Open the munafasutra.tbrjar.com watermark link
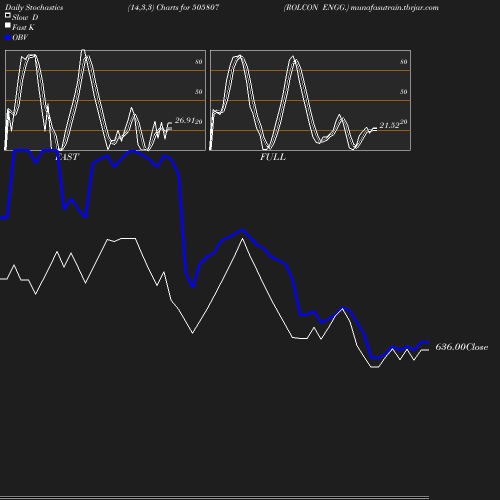Viewport: 500px width, 500px height. [395, 8]
